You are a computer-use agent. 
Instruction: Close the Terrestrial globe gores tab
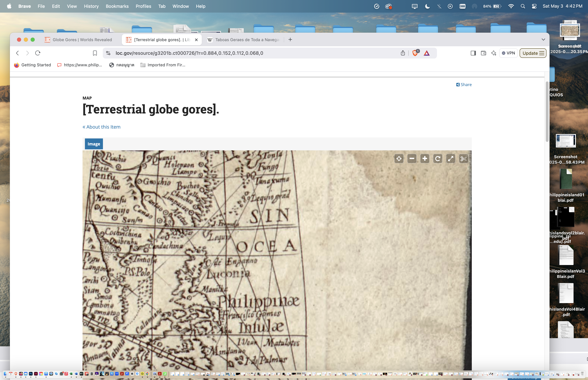(x=196, y=40)
